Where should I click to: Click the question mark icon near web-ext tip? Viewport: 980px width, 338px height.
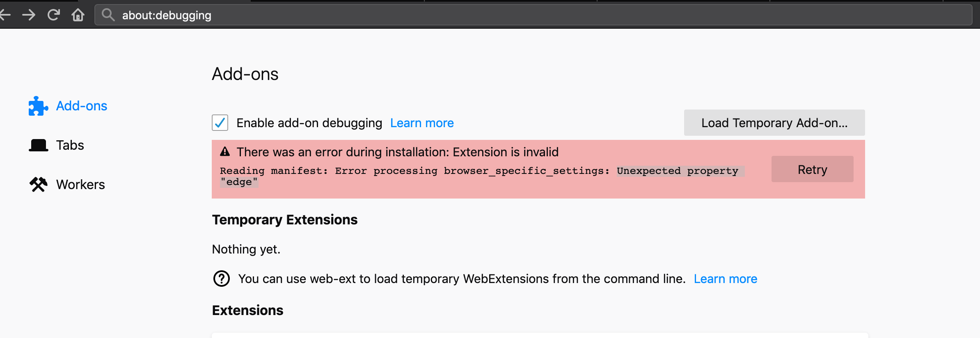221,279
